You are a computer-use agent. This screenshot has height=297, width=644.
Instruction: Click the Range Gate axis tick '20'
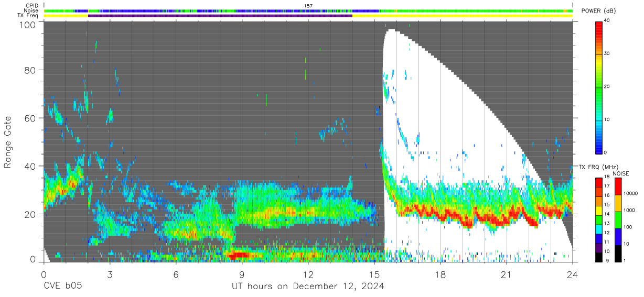30,214
